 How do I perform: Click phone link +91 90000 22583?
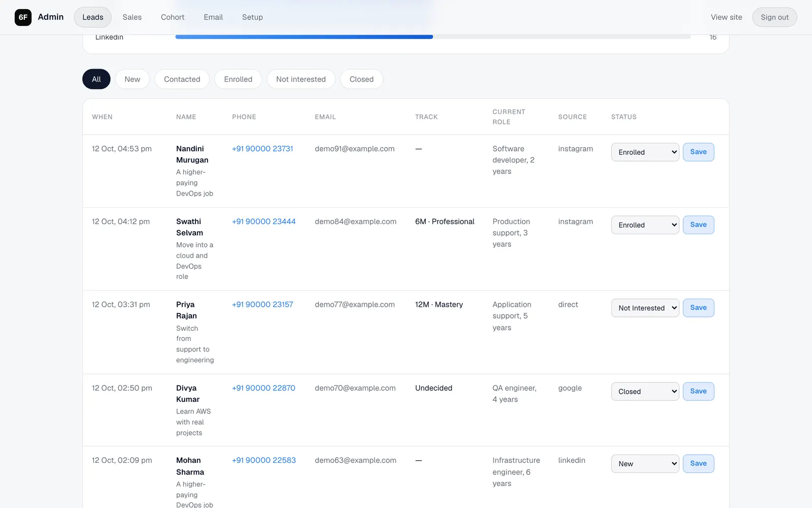tap(264, 460)
